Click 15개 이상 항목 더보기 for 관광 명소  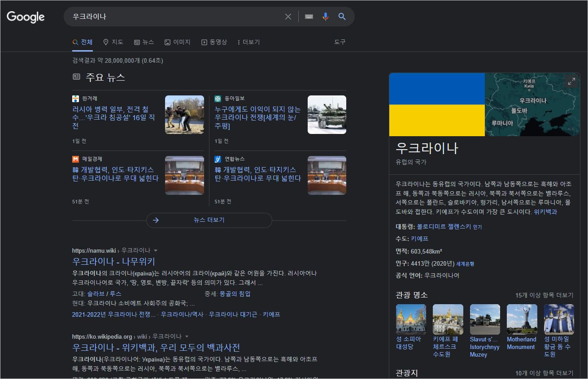pyautogui.click(x=544, y=295)
